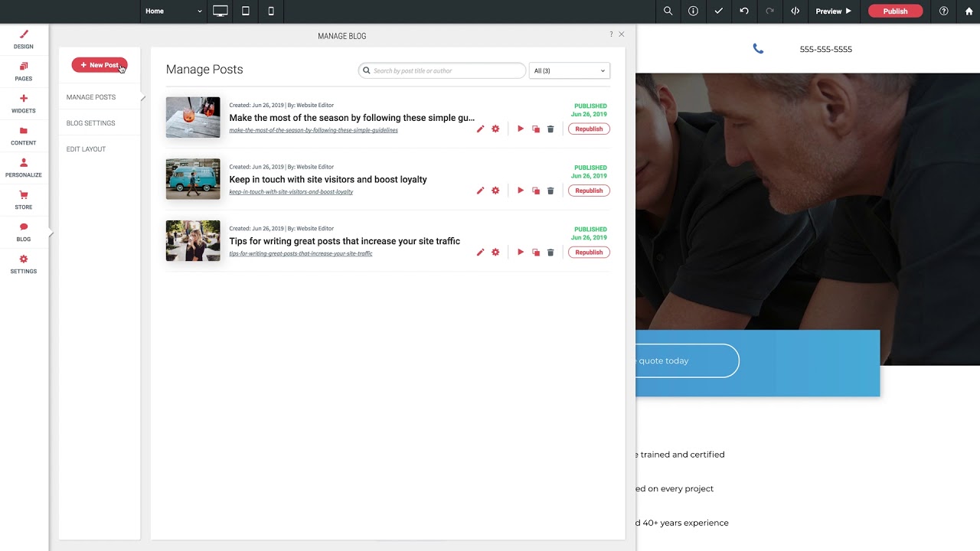
Task: Duplicate the 'Tips for writing great posts' post
Action: pos(536,253)
